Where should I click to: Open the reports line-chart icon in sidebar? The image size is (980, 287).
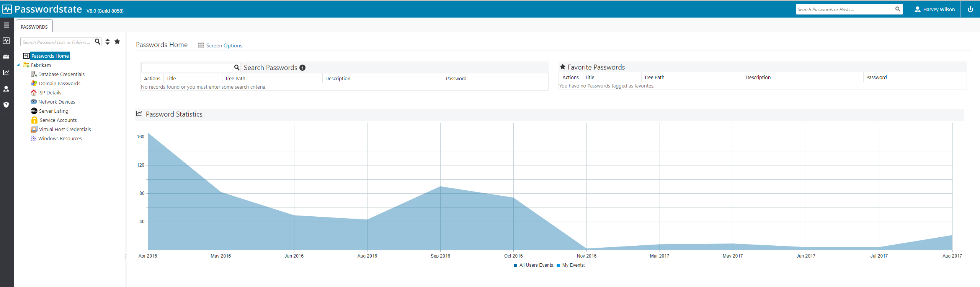tap(6, 73)
